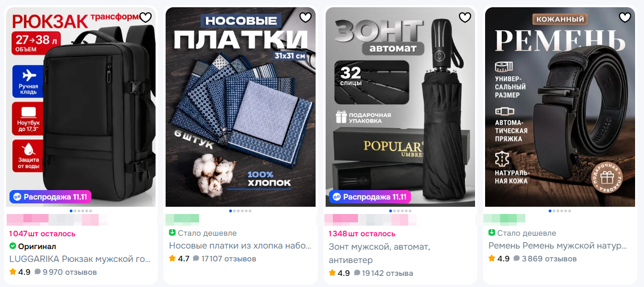Viewport: 644px width, 287px height.
Task: Click Распродажа 11.11 badge on umbrella image
Action: (370, 197)
